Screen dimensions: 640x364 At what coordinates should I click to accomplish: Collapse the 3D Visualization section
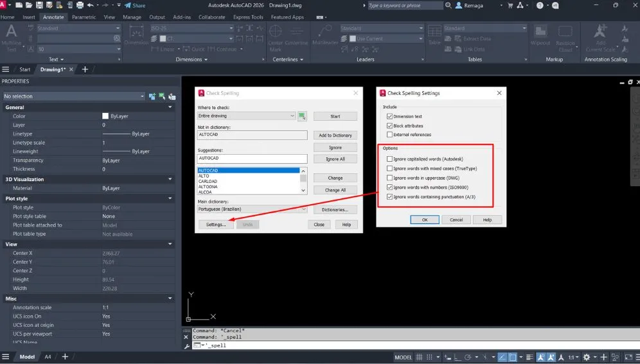[170, 179]
